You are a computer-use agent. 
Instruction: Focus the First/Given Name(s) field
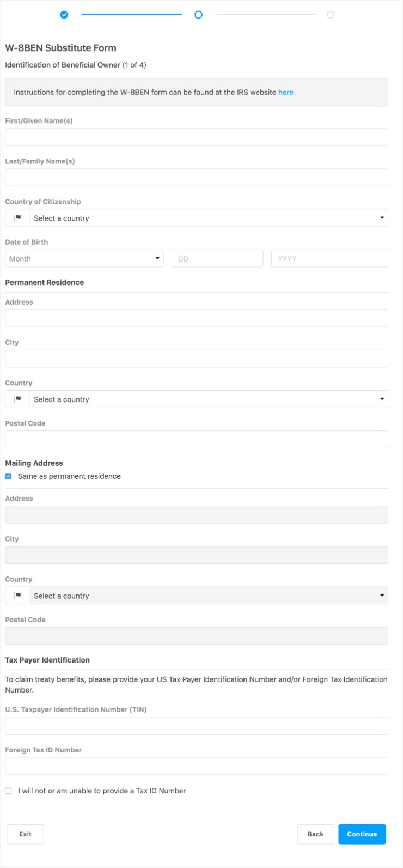click(197, 137)
